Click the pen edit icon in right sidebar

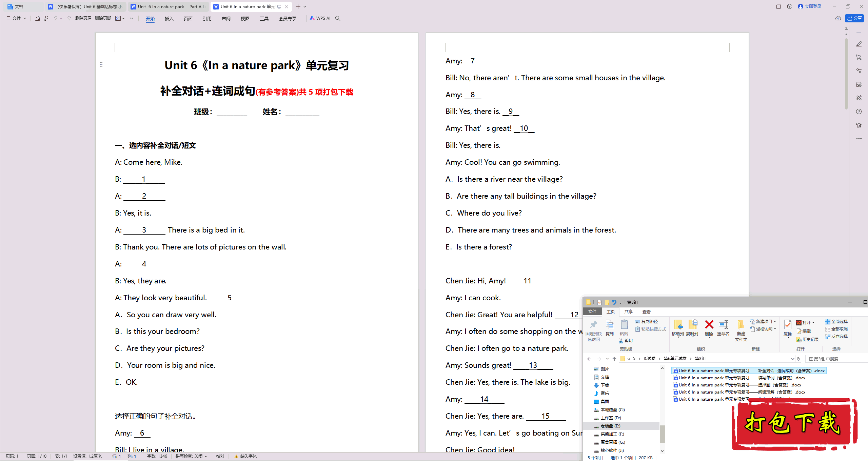(x=859, y=44)
